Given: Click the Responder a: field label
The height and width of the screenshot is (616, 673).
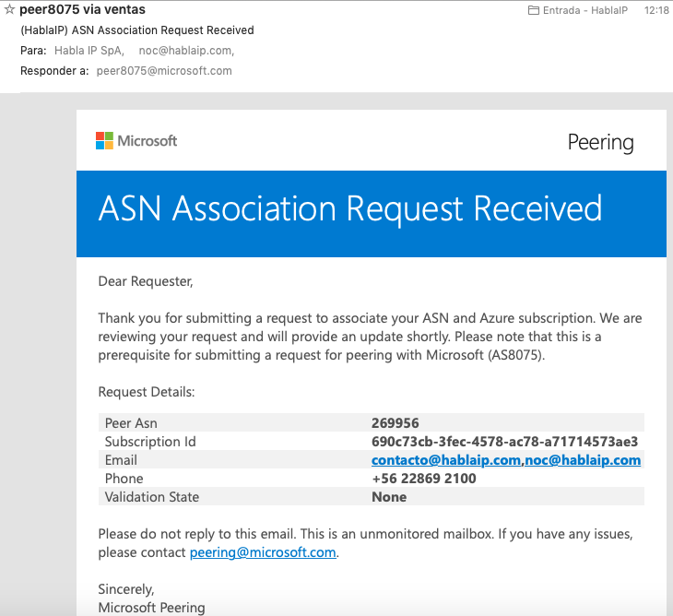Looking at the screenshot, I should [54, 71].
